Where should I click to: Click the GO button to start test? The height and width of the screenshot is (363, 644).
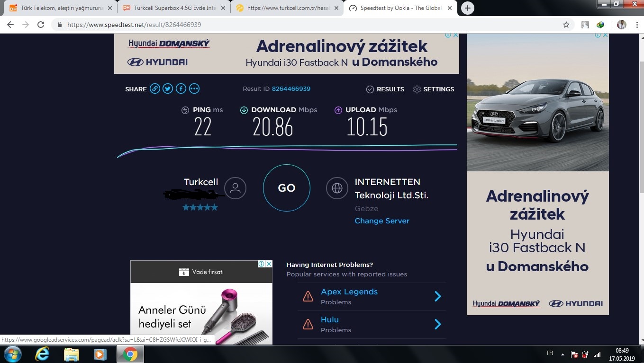click(x=287, y=188)
